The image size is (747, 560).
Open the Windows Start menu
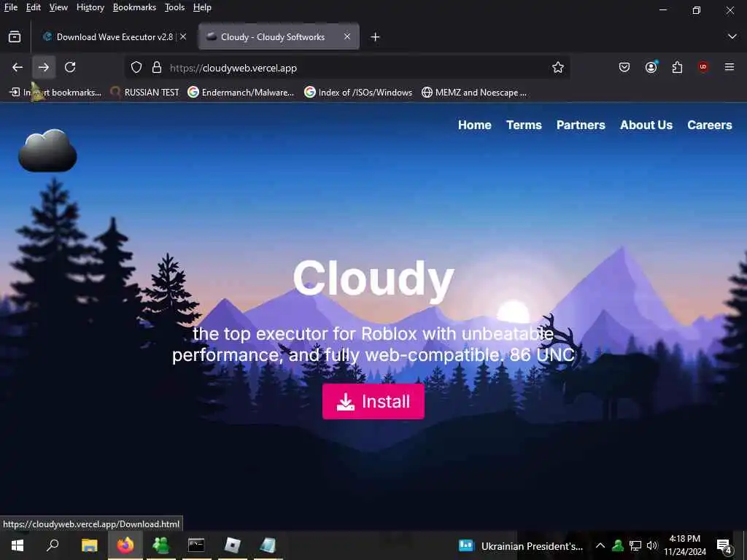pos(18,545)
